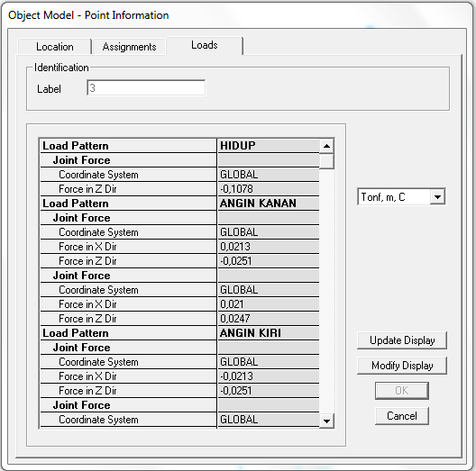Click the Update Display button
The height and width of the screenshot is (471, 476).
click(x=402, y=340)
